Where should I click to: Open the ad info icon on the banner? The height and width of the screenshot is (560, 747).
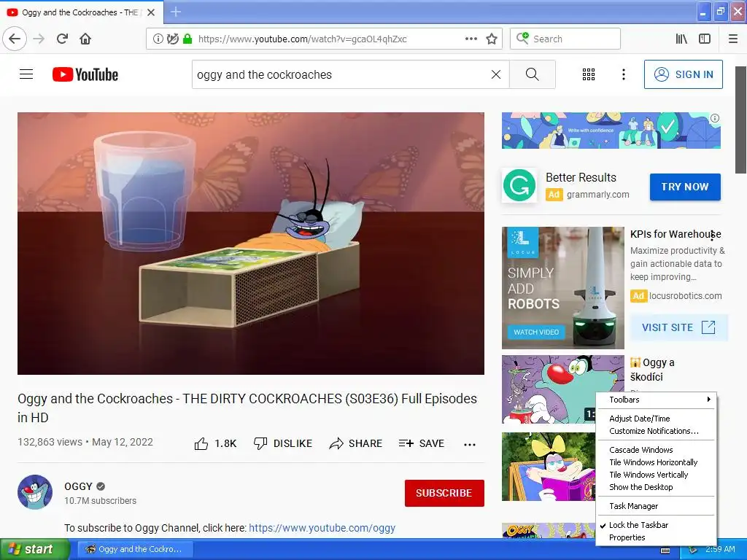[715, 118]
